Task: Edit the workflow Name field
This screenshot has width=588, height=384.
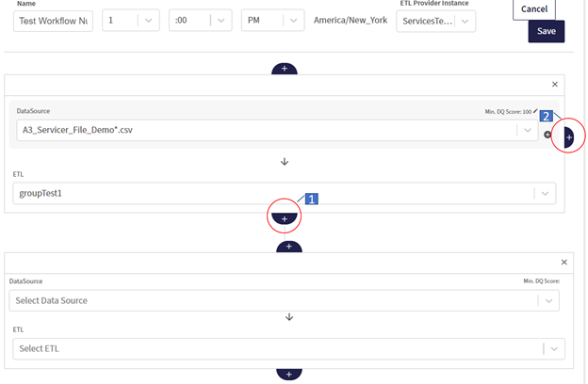Action: (53, 21)
